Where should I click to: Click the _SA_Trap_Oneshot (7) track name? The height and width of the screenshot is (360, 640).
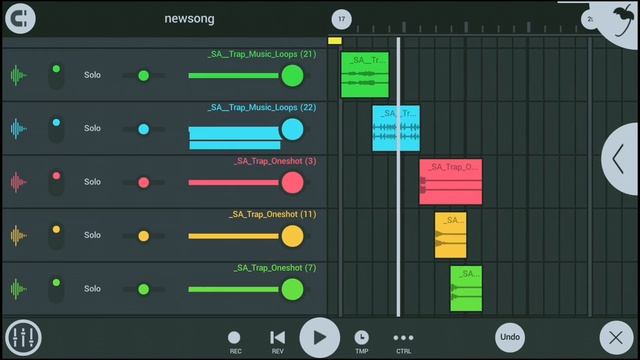275,268
